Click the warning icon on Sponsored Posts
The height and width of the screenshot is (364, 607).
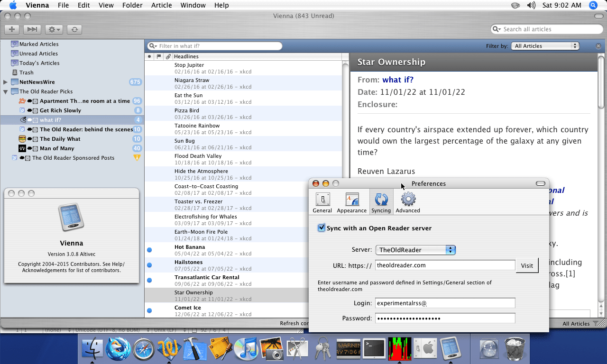tap(137, 158)
